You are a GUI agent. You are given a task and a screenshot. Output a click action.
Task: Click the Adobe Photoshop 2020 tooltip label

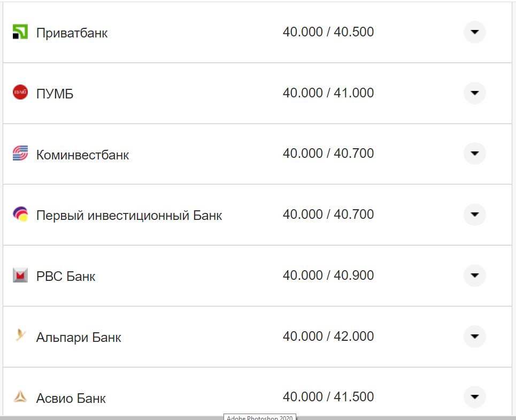[x=259, y=417]
